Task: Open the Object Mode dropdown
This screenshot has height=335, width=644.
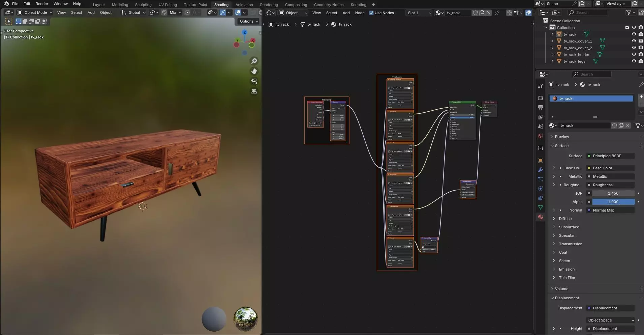Action: coord(35,12)
